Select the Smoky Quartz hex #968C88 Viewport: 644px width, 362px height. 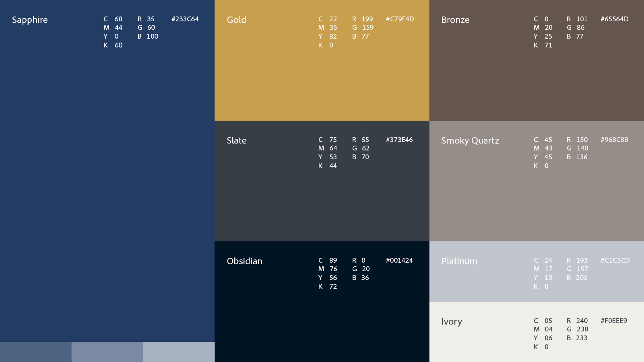(614, 140)
